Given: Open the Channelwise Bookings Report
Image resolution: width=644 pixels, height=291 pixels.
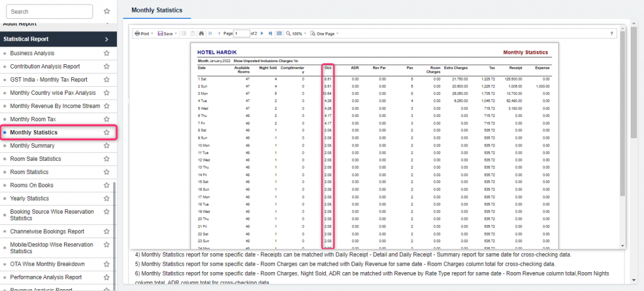Looking at the screenshot, I should point(47,231).
